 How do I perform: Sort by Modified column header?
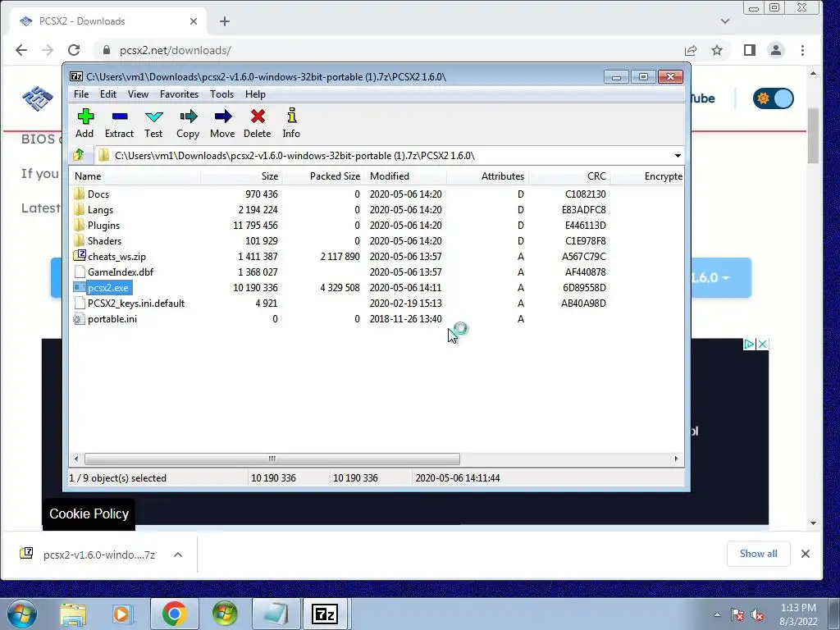405,176
